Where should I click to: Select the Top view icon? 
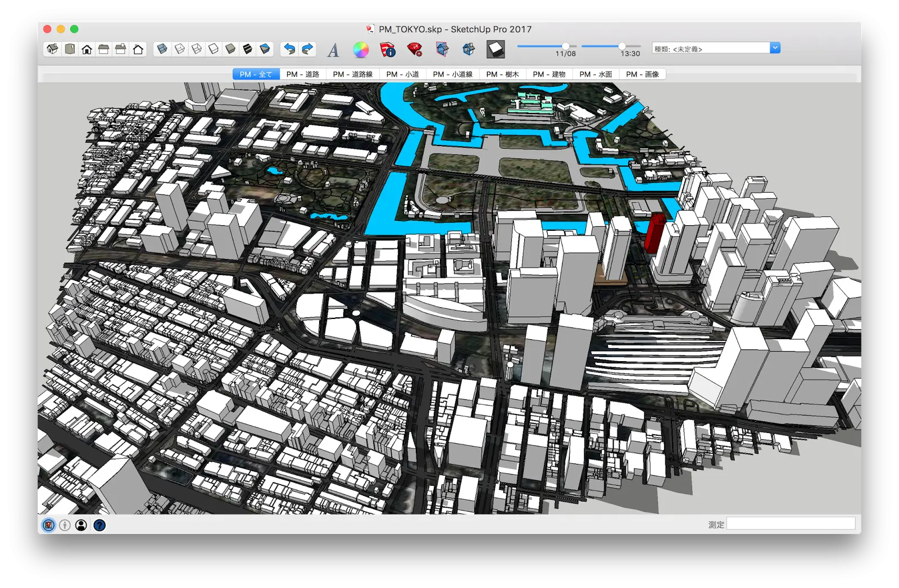coord(70,49)
